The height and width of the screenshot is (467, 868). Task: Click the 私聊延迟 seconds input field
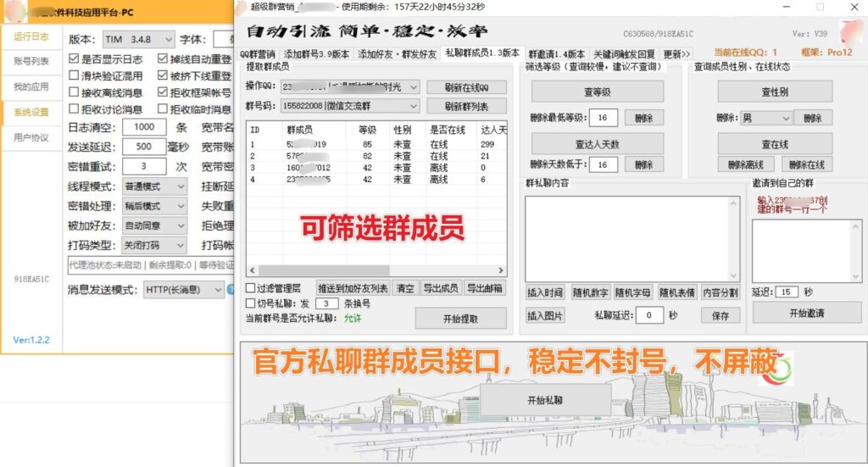(x=648, y=315)
